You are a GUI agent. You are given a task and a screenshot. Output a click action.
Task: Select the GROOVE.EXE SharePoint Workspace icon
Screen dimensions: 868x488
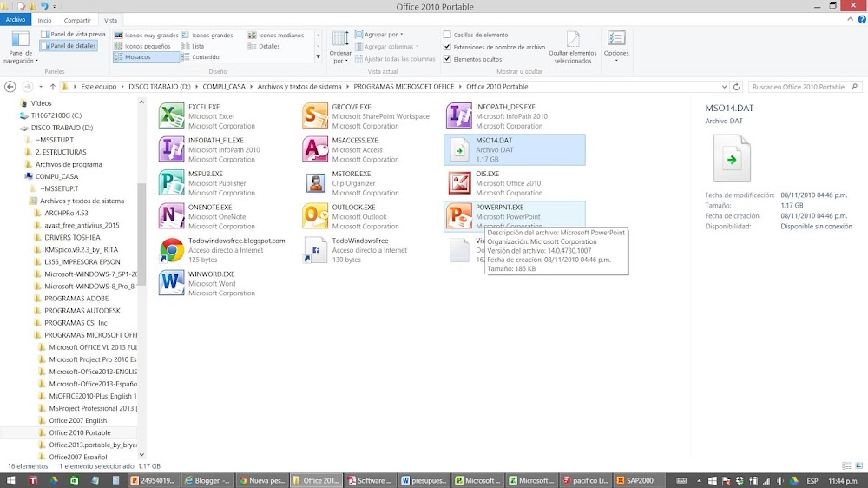315,116
